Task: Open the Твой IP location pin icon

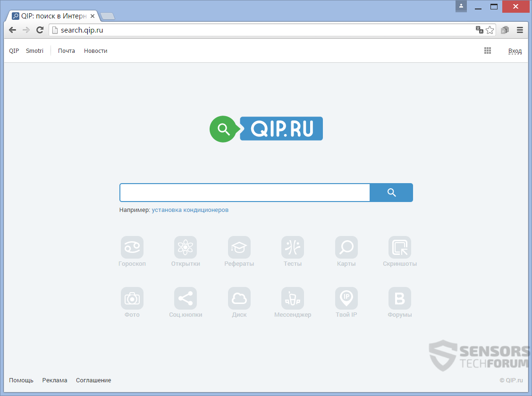Action: [346, 298]
